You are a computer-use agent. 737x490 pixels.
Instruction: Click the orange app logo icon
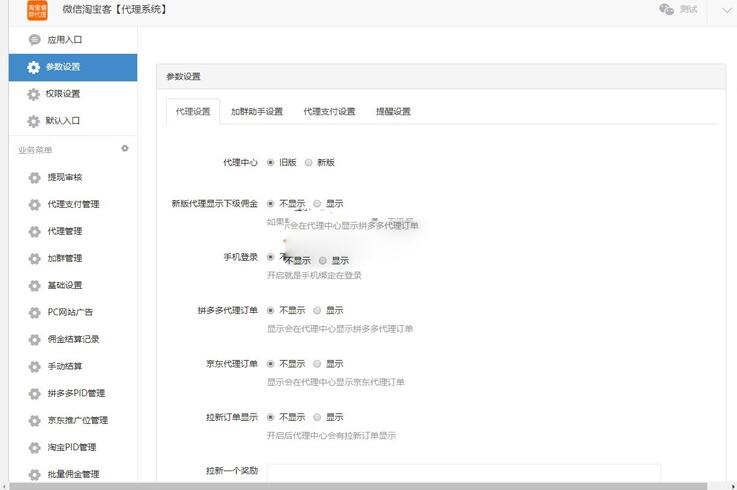[x=37, y=10]
